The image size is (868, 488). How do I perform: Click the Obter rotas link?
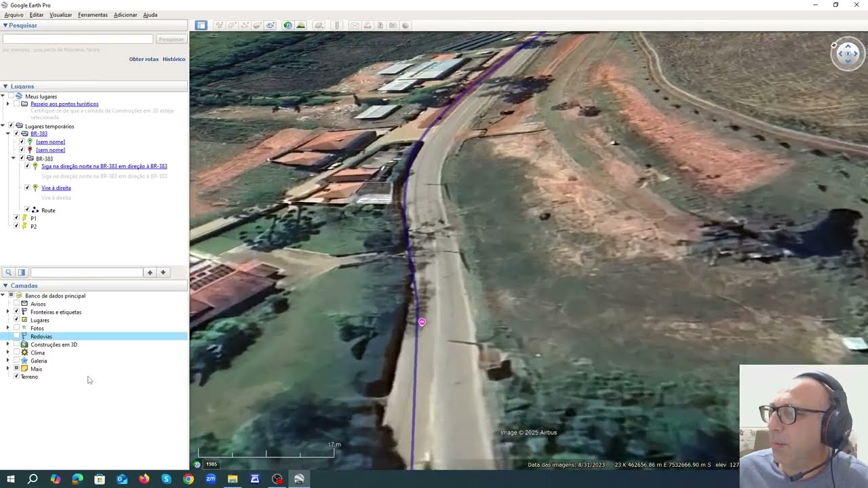pyautogui.click(x=144, y=59)
